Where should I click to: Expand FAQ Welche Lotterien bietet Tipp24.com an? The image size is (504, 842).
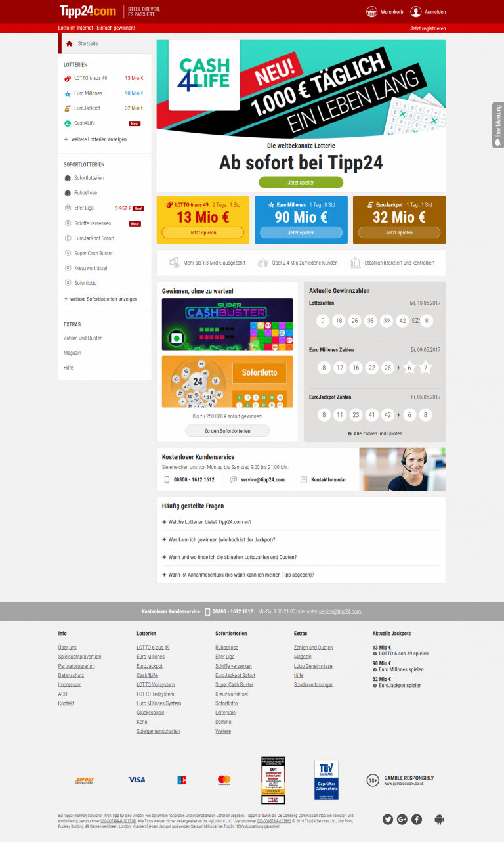point(207,522)
